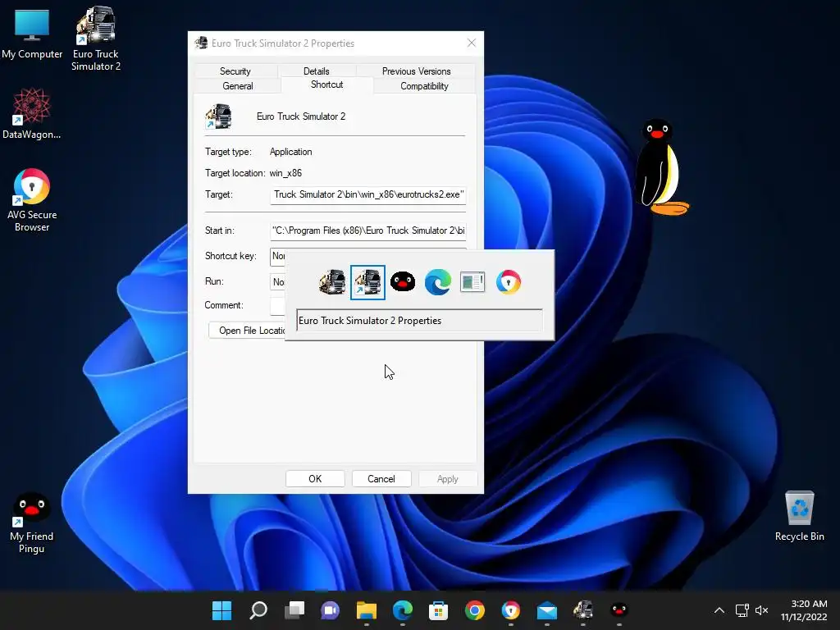
Task: Click switcher label 'Euro Truck Simulator 2 Properties'
Action: tap(370, 321)
